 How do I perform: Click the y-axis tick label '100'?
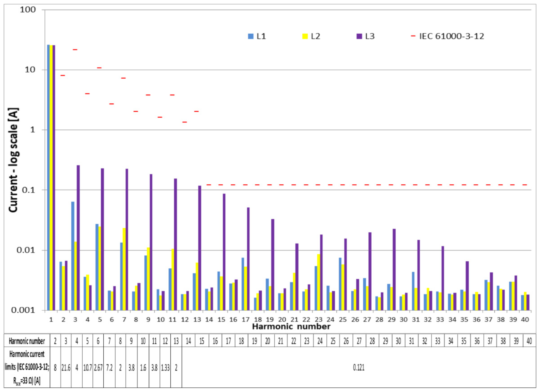coord(28,10)
